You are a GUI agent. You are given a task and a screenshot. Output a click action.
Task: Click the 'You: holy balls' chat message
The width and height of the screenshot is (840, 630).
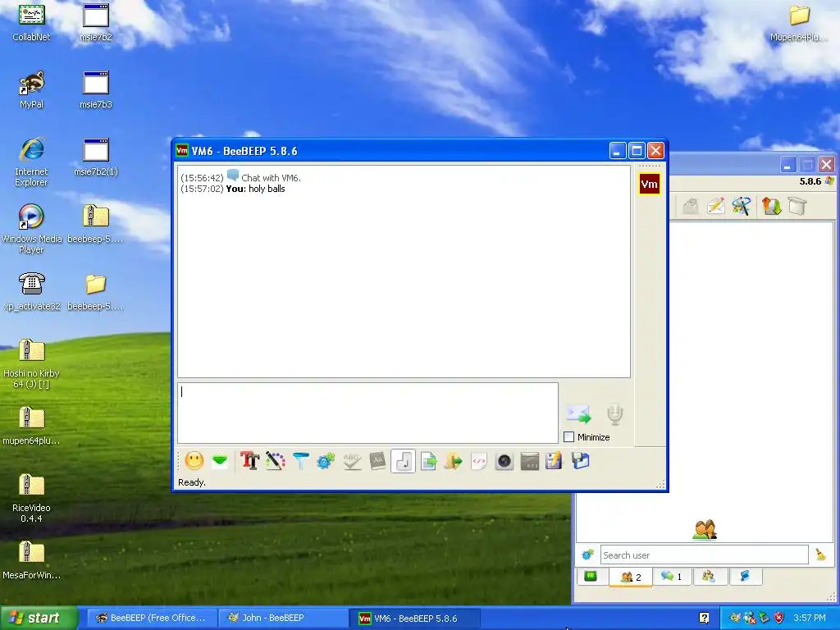(256, 189)
